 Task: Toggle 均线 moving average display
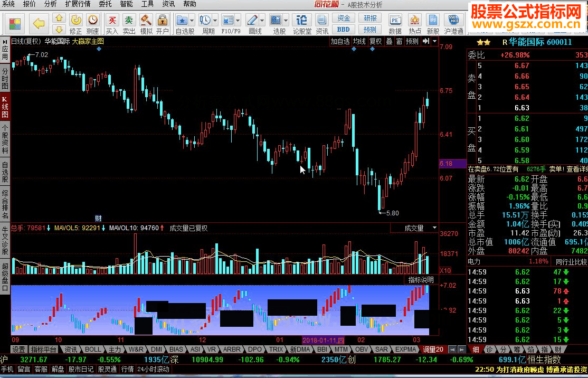(x=359, y=41)
